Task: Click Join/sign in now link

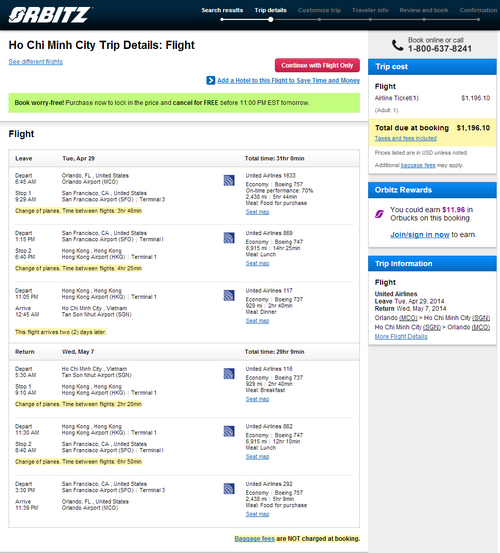Action: click(x=420, y=235)
